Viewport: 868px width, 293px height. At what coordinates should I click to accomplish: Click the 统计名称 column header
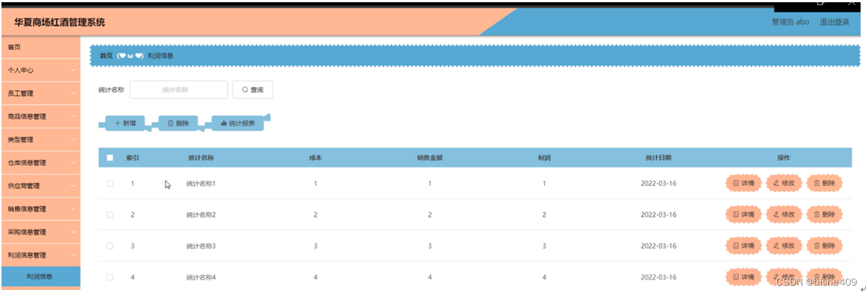(x=201, y=158)
